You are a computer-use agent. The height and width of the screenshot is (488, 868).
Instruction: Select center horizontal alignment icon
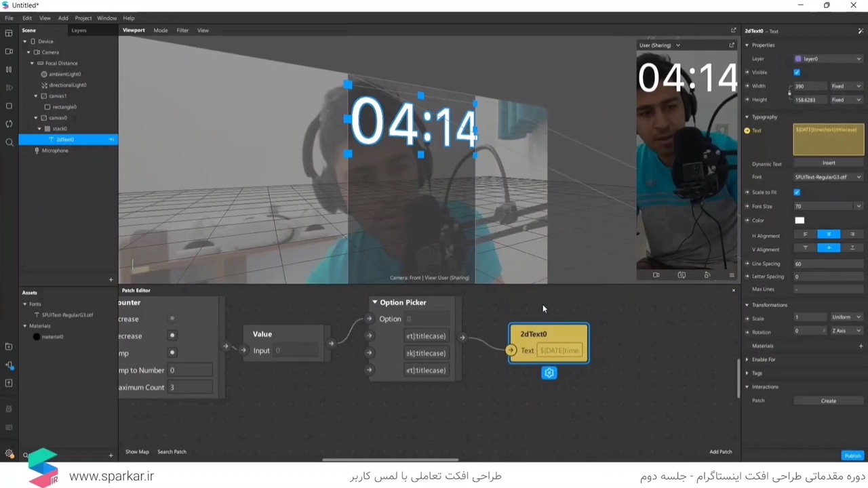(x=829, y=235)
